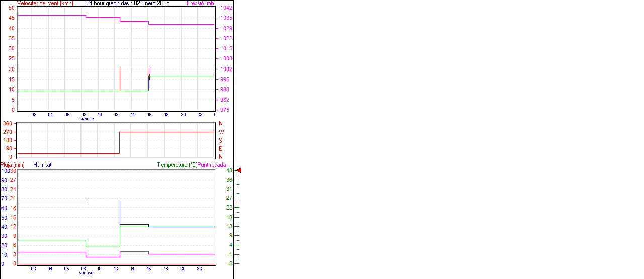Viewport: 644px width, 279px height.
Task: Click the 'Velocitat del vent (kmh)' label
Action: coord(45,3)
